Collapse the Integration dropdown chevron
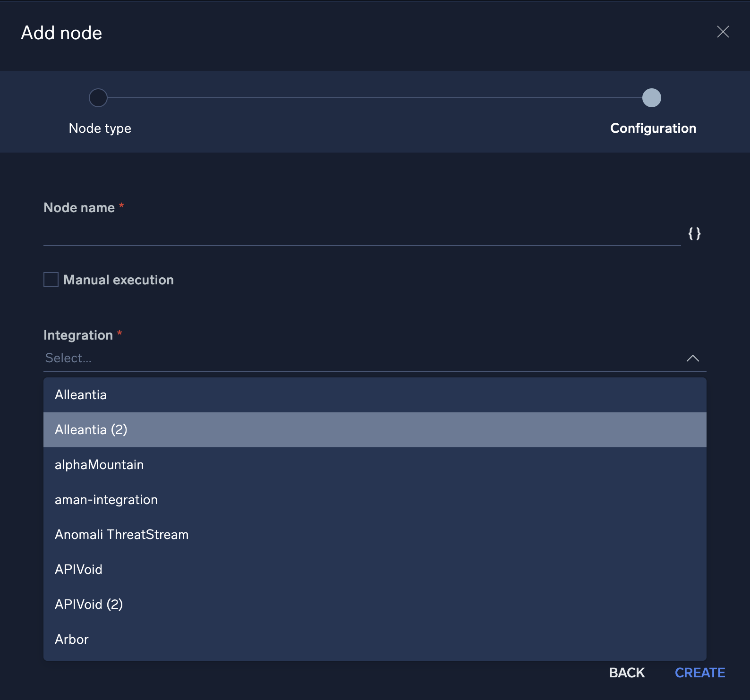 pyautogui.click(x=692, y=359)
